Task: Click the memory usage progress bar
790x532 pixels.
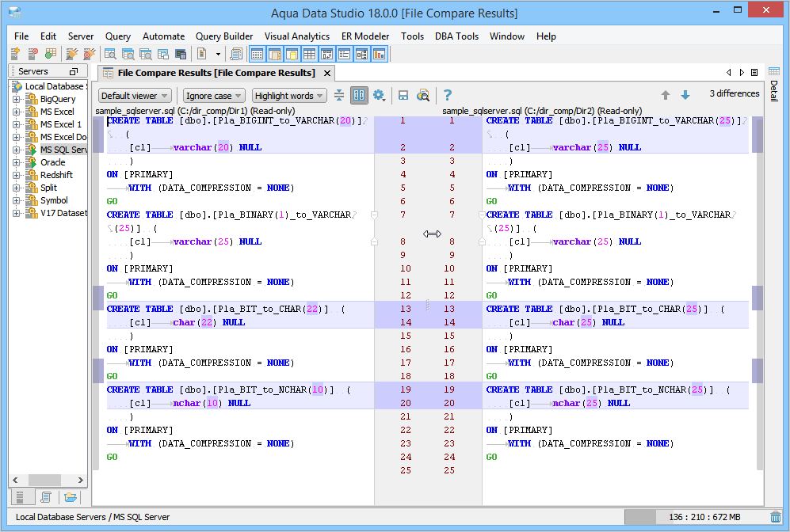Action: 695,517
